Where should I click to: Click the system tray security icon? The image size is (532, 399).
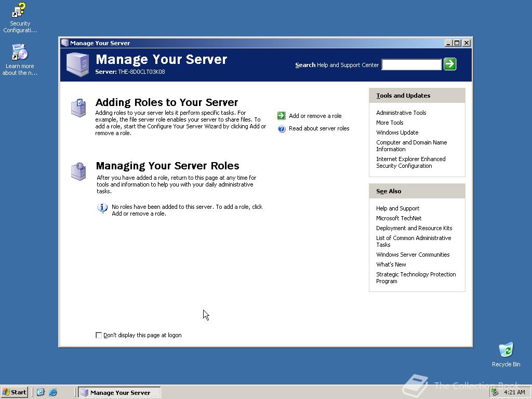pyautogui.click(x=495, y=392)
